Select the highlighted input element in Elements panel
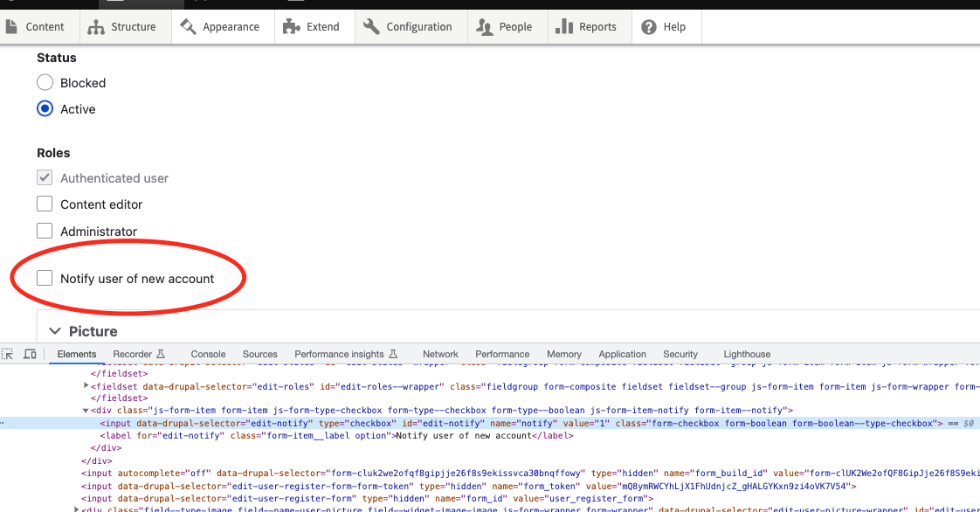This screenshot has height=512, width=980. coord(262,423)
